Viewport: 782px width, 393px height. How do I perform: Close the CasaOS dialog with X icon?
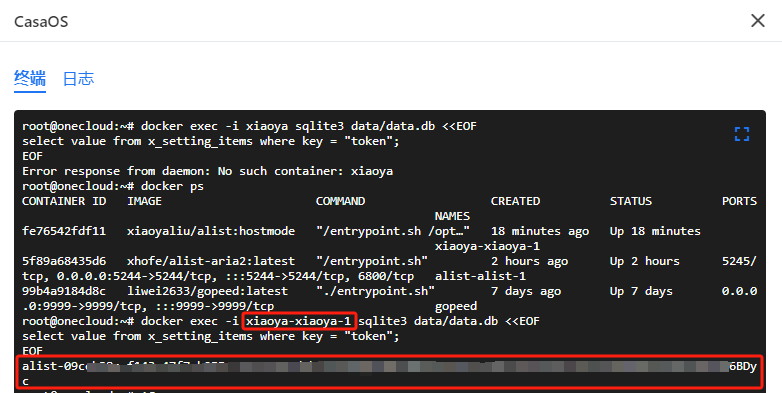coord(758,21)
